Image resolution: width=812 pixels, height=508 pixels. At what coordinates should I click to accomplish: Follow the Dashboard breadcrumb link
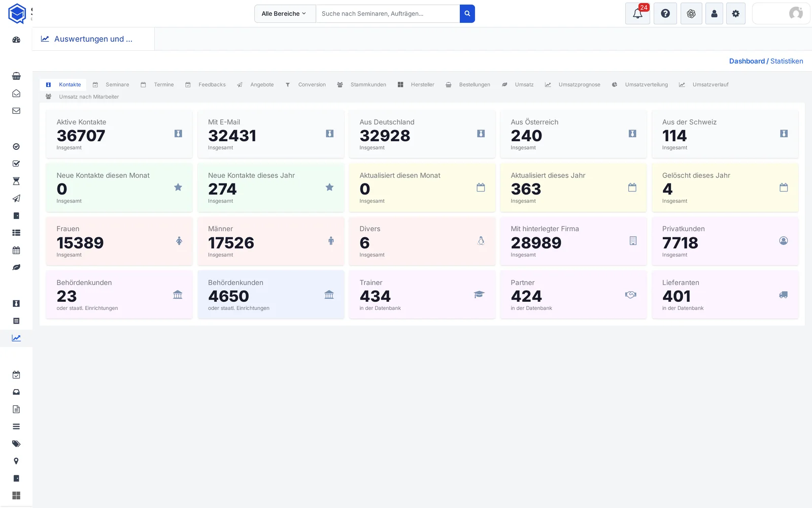pos(747,61)
